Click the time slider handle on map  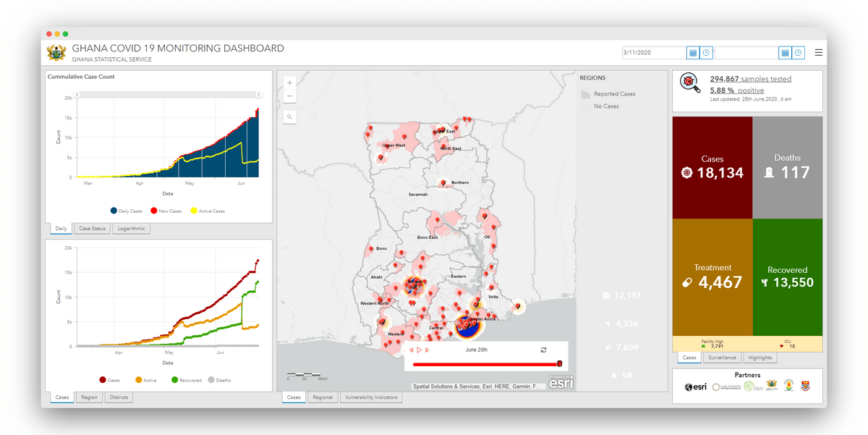pyautogui.click(x=559, y=364)
